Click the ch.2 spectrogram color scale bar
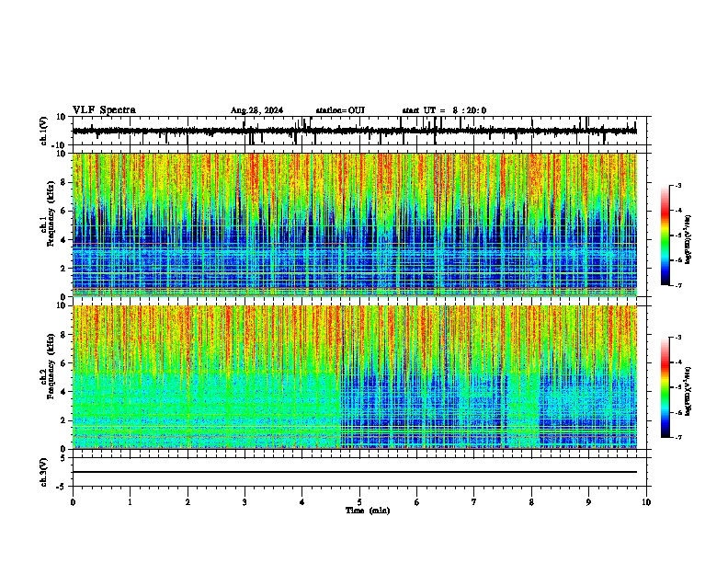This screenshot has width=728, height=563. coord(665,387)
